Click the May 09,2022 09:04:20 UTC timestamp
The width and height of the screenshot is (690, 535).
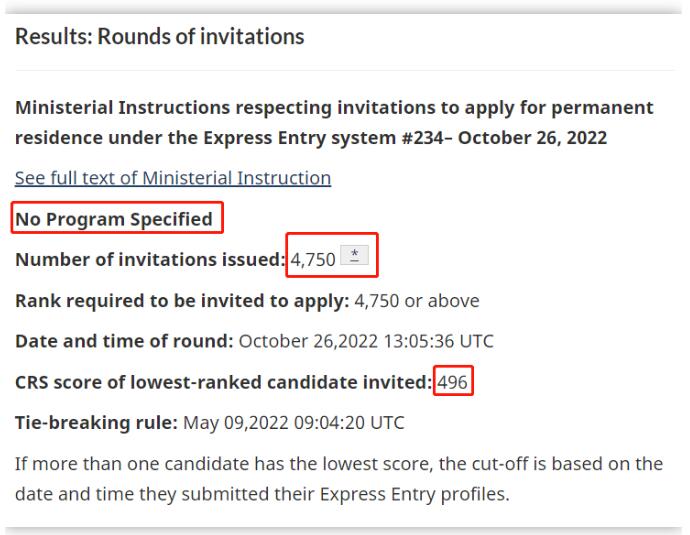pos(294,423)
